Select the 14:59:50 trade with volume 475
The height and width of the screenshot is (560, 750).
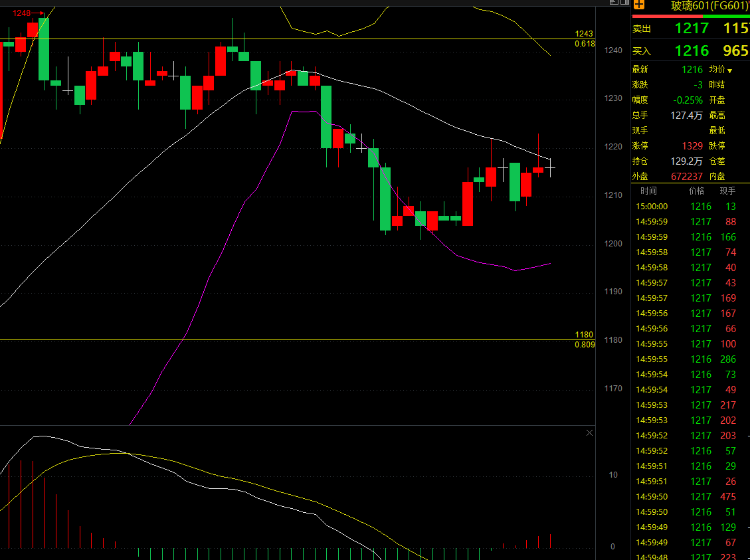(690, 498)
